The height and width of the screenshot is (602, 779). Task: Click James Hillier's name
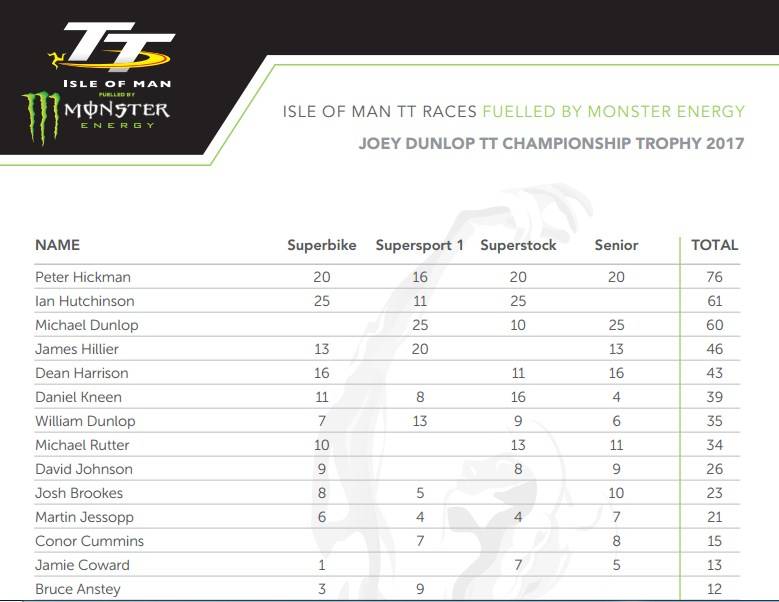(77, 349)
